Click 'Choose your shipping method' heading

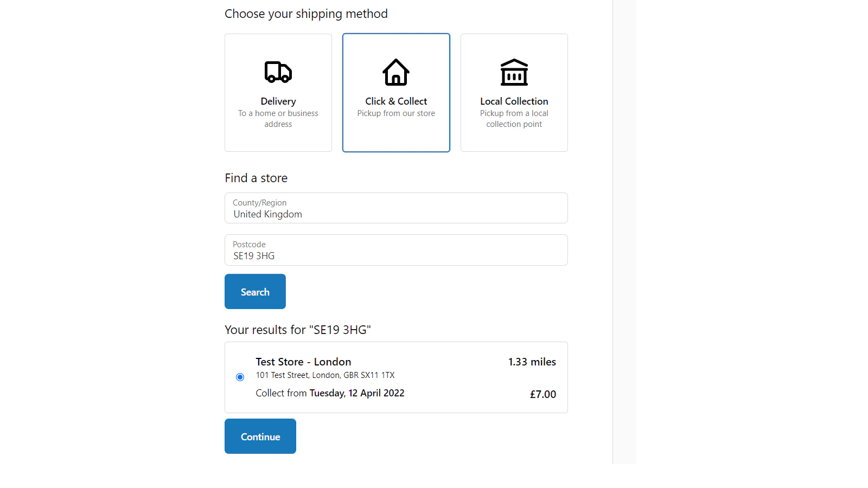pyautogui.click(x=306, y=14)
